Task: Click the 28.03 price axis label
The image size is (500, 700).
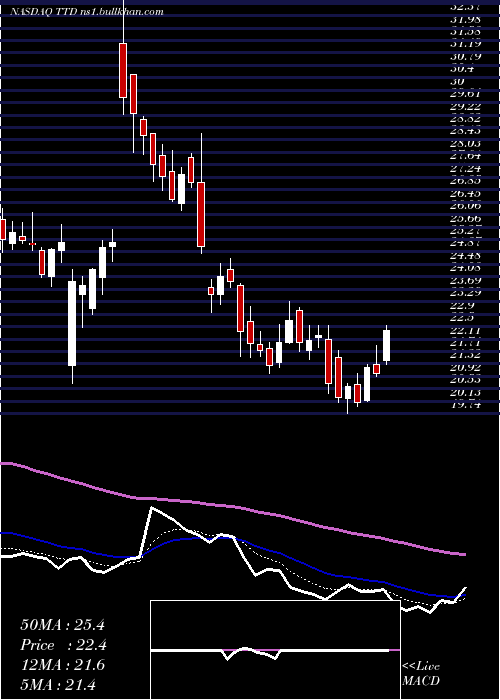Action: [465, 143]
